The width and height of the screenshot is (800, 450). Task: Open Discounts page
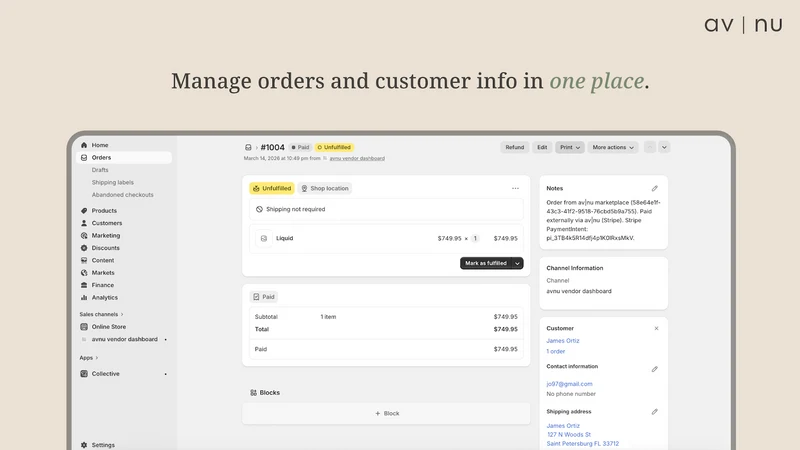tap(106, 248)
